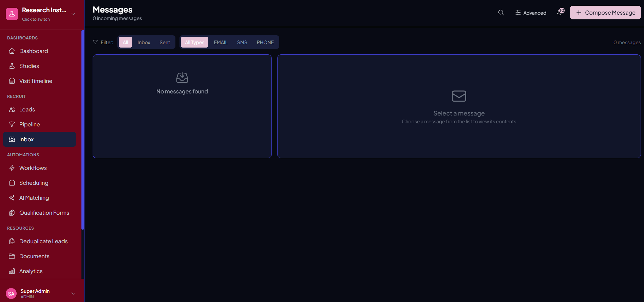Navigate to Leads
The width and height of the screenshot is (644, 302).
(x=40, y=109)
